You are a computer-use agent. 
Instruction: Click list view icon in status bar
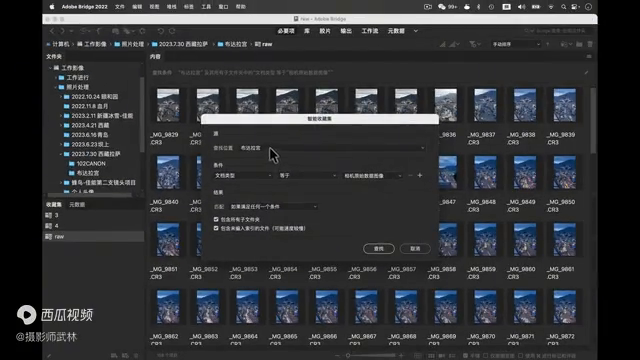[x=452, y=356]
